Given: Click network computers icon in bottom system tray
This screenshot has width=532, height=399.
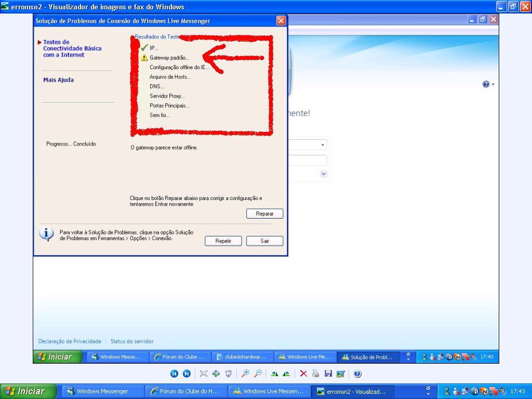Looking at the screenshot, I should coord(465,391).
